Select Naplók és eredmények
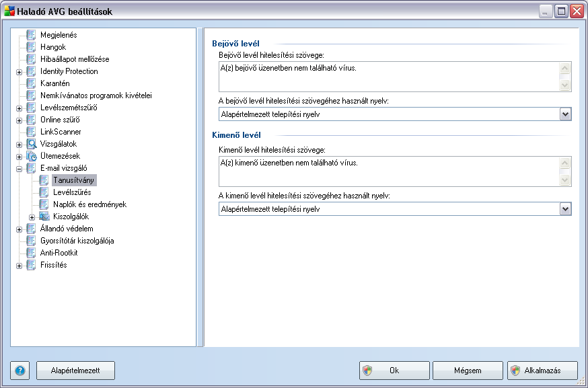Screen dimensions: 588x388 90,204
